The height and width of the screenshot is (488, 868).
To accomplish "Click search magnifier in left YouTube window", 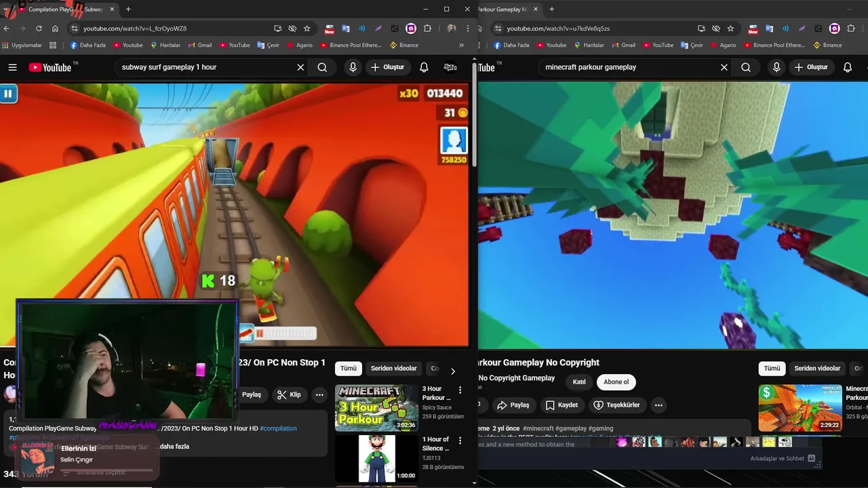I will tap(322, 67).
